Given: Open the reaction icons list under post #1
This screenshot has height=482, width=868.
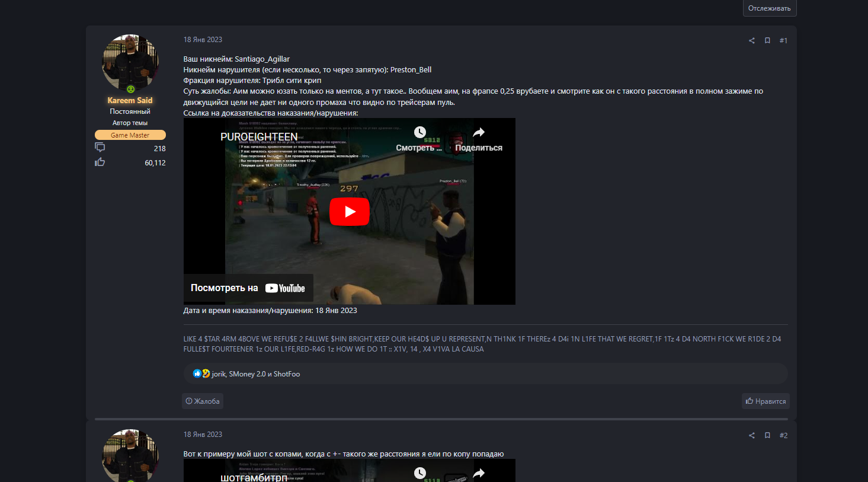Looking at the screenshot, I should pyautogui.click(x=201, y=374).
